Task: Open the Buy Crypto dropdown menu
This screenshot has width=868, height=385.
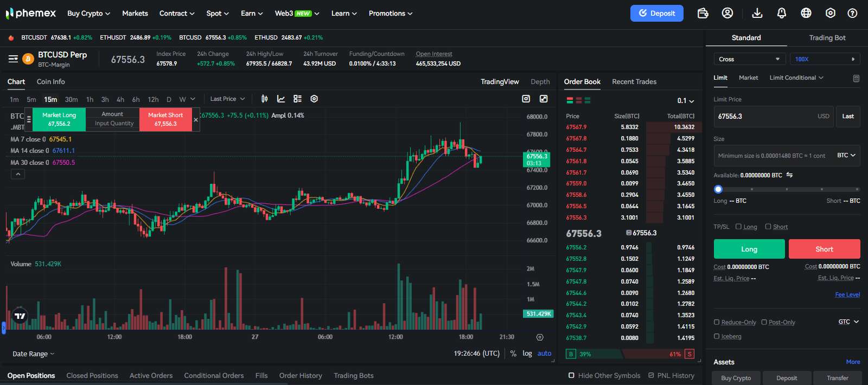Action: (x=88, y=13)
